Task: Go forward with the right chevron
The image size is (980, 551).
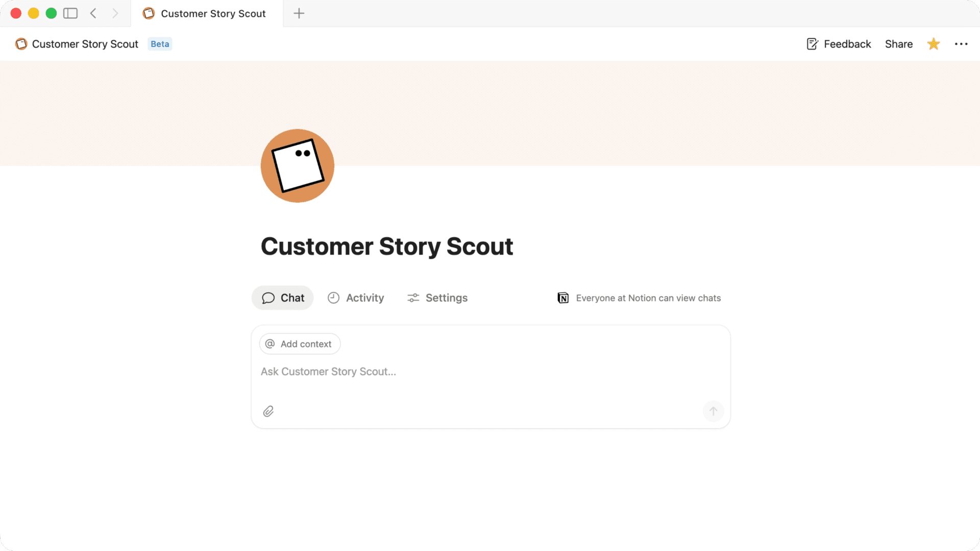Action: click(115, 13)
